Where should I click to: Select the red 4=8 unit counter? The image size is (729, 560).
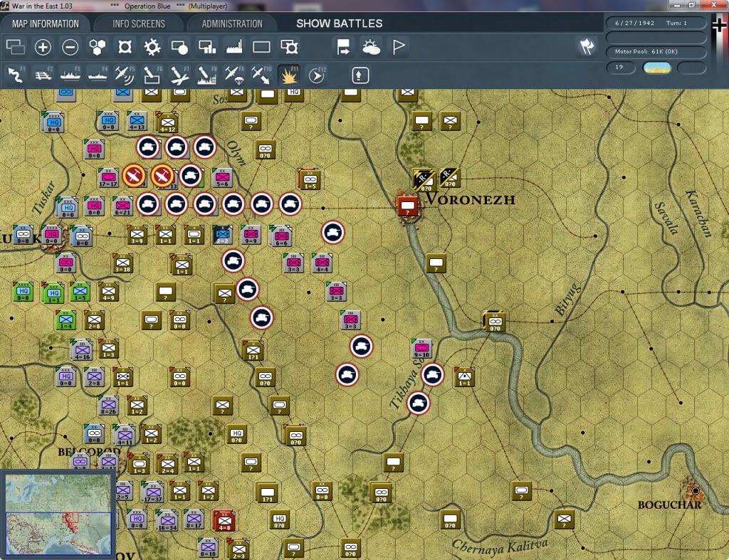(x=224, y=520)
